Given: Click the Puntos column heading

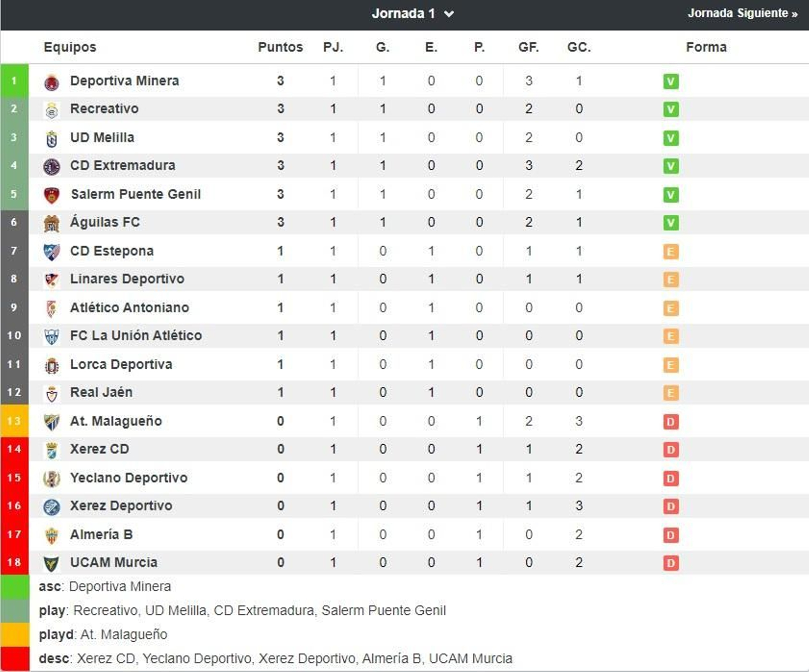Looking at the screenshot, I should click(280, 47).
